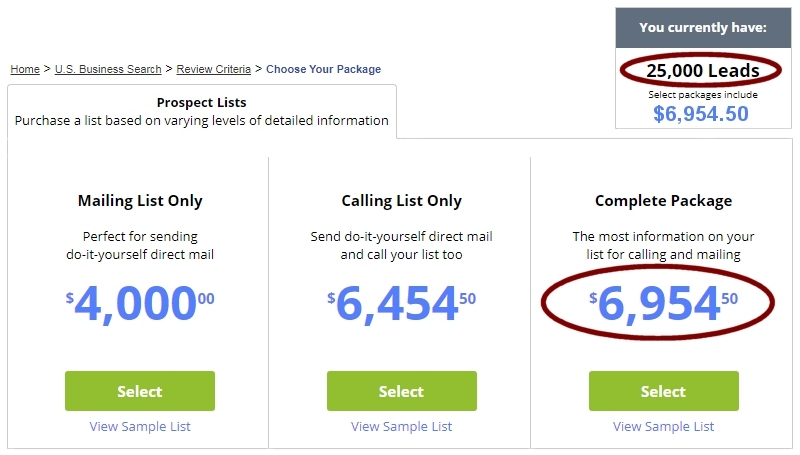Choose Select under Calling List Only
Viewport: 800px width, 455px height.
pyautogui.click(x=401, y=391)
